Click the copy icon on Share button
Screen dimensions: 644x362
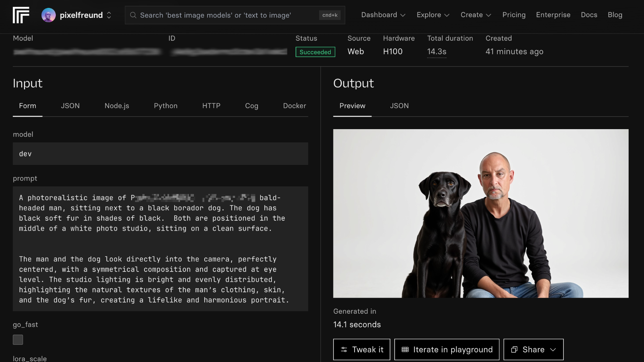tap(514, 349)
